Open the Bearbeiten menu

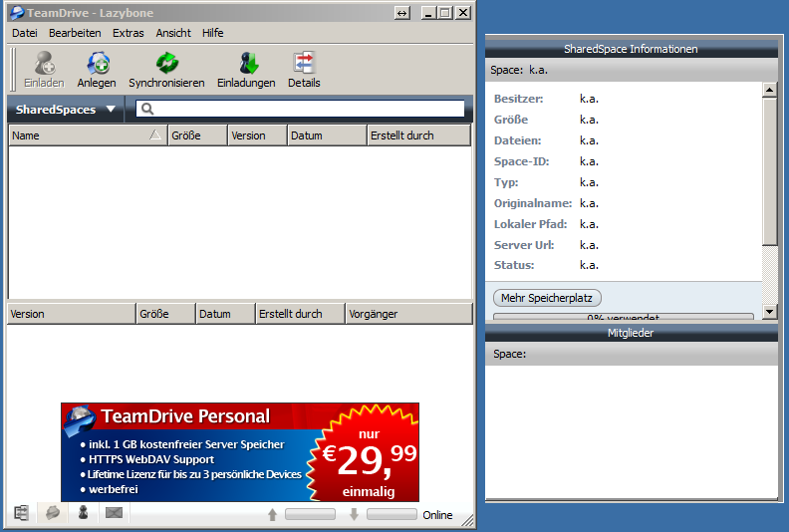tap(75, 33)
